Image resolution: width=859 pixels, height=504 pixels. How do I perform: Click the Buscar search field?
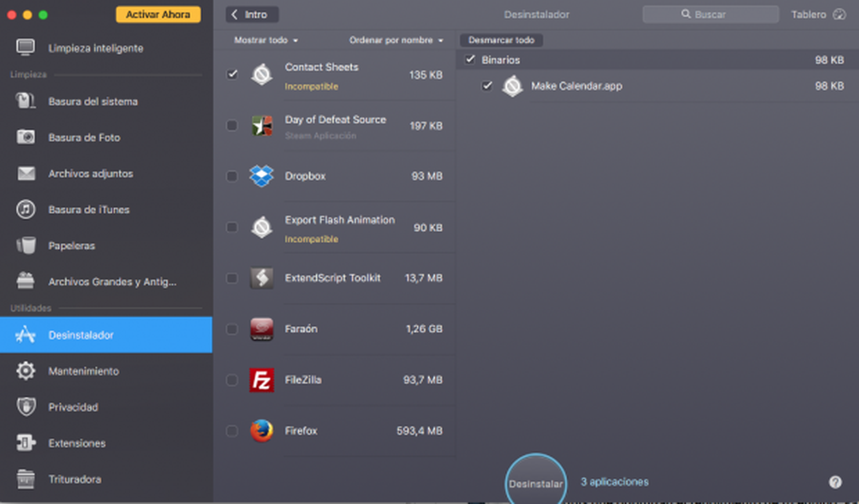710,14
